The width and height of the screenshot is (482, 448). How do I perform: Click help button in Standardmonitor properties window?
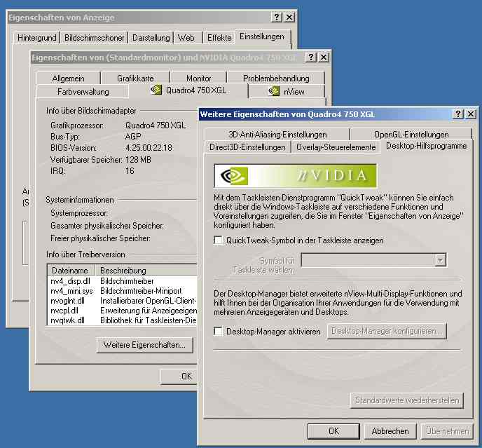point(311,57)
